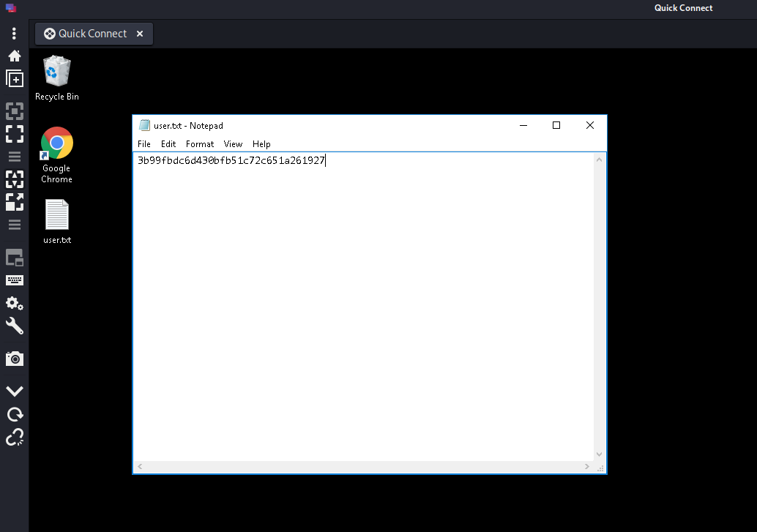This screenshot has width=757, height=532.
Task: Take a screenshot with the camera icon
Action: [x=15, y=359]
